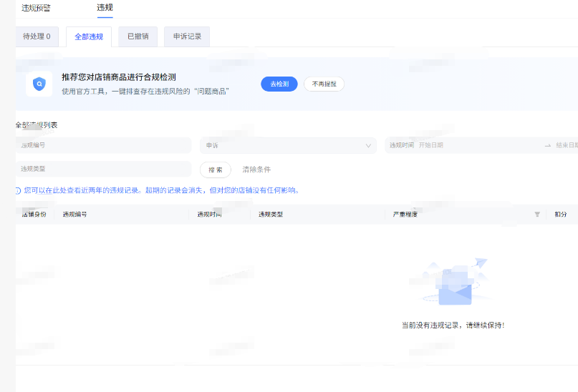Click the 严重程度 column header

tap(405, 214)
